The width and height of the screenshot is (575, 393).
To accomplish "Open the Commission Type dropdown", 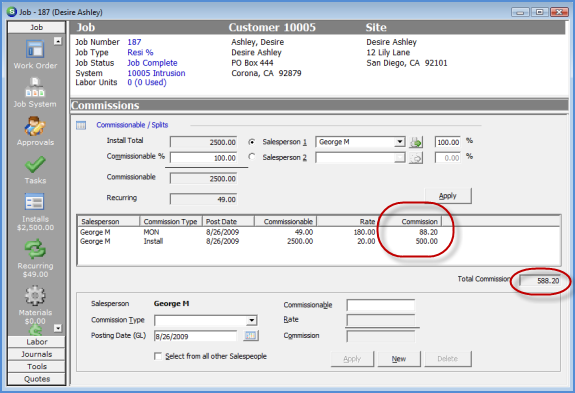I will point(251,320).
